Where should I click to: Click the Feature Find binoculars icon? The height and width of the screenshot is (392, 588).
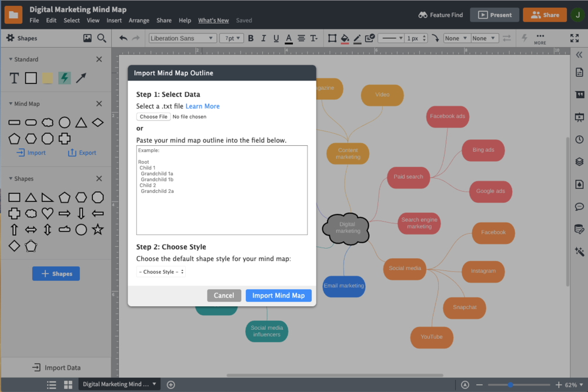[423, 15]
